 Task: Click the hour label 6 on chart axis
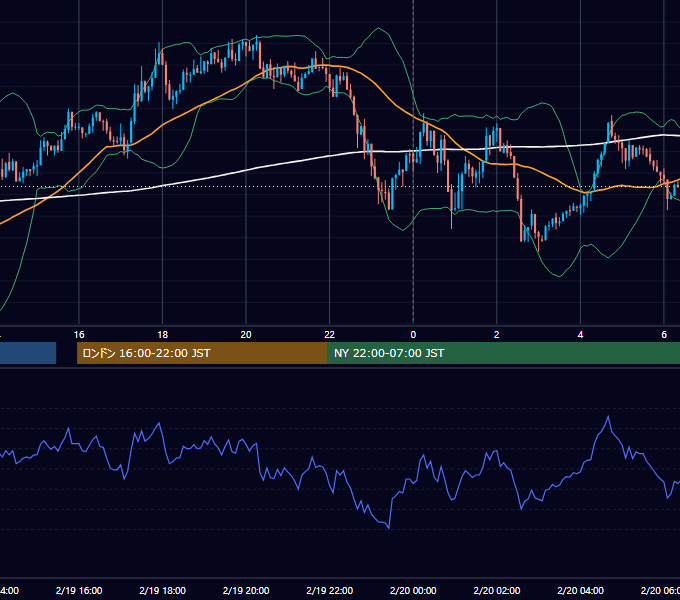[664, 335]
